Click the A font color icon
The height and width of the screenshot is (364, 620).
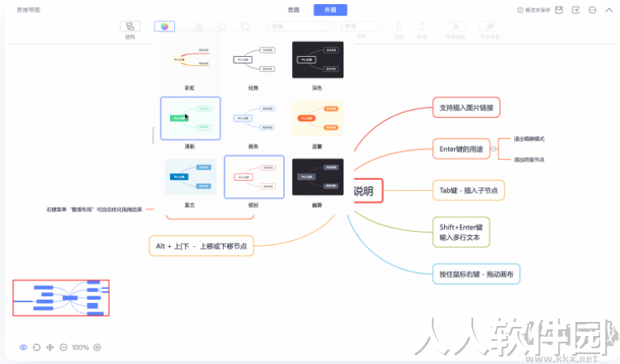tap(456, 26)
